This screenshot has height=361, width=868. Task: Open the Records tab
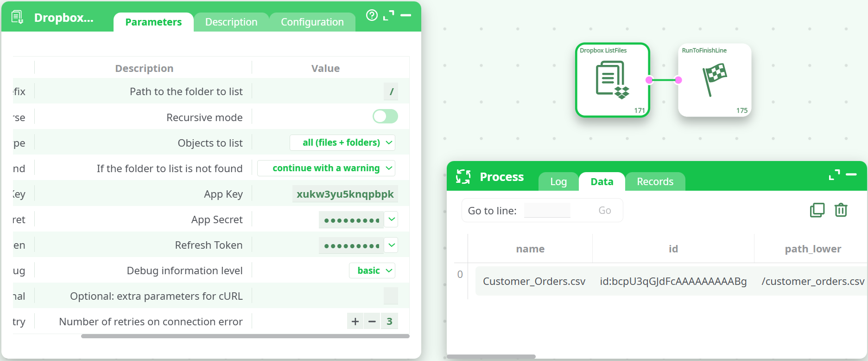tap(654, 182)
